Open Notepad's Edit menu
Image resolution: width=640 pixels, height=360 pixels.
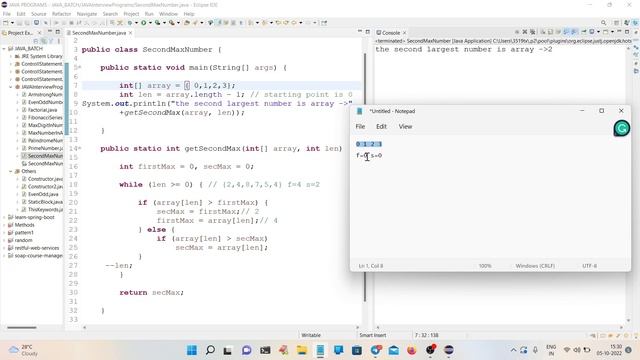coord(381,127)
